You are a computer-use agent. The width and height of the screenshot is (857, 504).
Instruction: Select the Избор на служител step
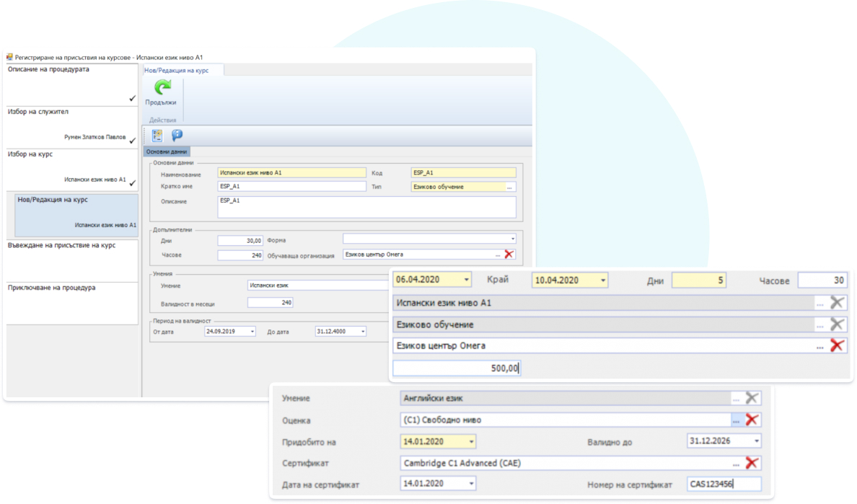click(x=72, y=127)
